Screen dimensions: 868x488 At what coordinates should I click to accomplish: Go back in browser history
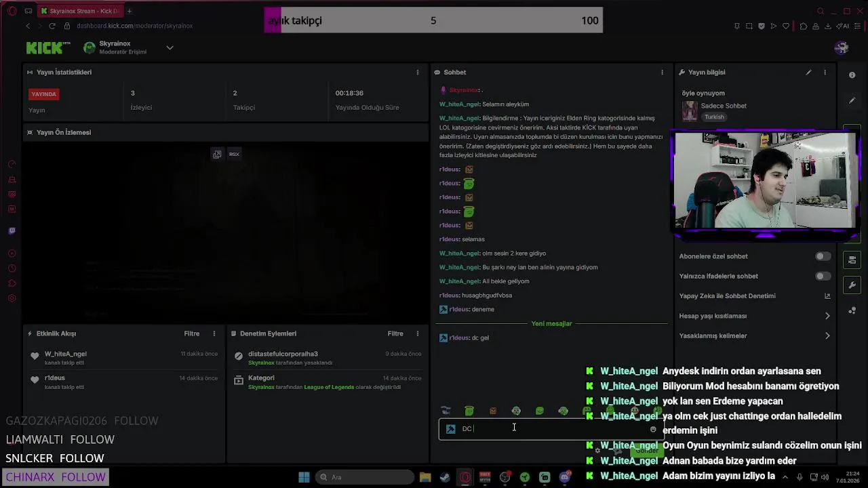pyautogui.click(x=28, y=26)
